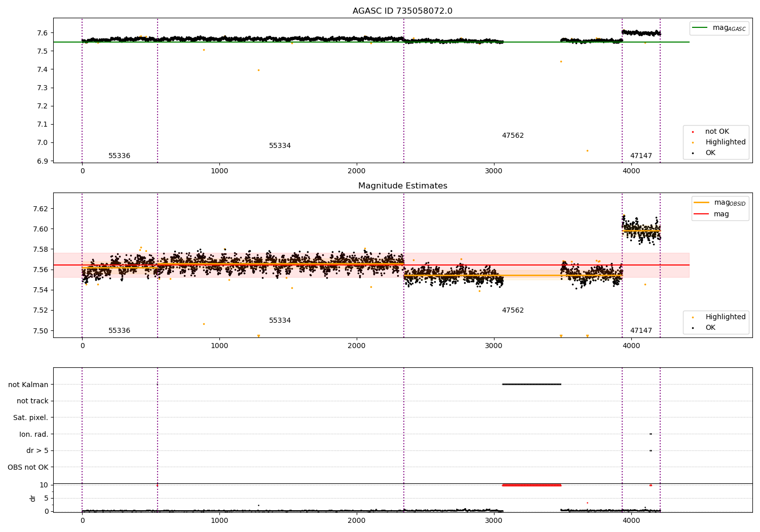760x532 pixels.
Task: Click obsid label 55336 in Magnitude Estimates plot
Action: click(x=120, y=331)
